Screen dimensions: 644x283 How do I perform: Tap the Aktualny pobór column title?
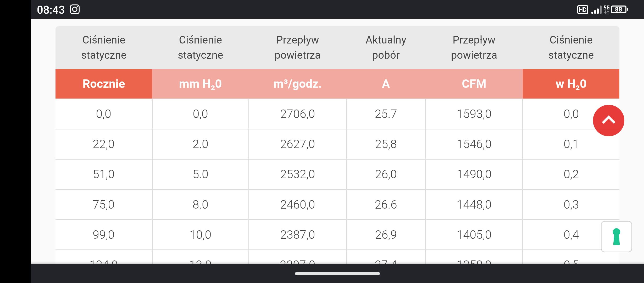386,47
